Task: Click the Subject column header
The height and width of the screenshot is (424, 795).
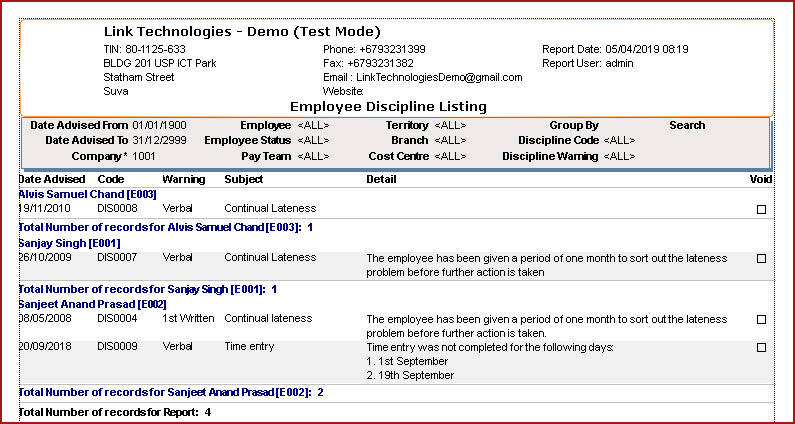Action: (244, 180)
